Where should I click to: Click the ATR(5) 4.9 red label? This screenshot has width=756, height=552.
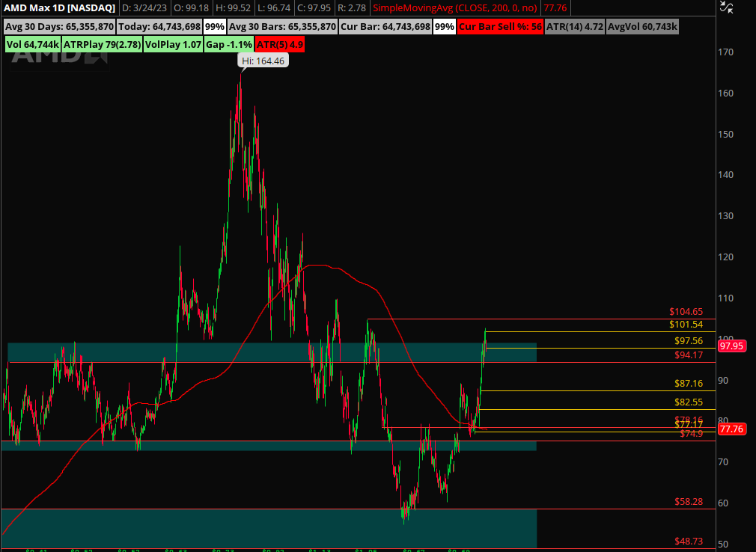280,44
